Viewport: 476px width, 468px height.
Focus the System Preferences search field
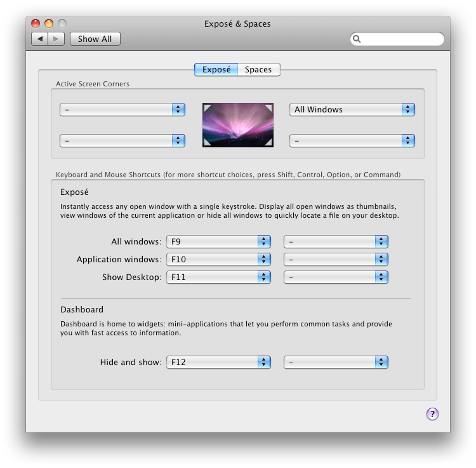click(397, 39)
